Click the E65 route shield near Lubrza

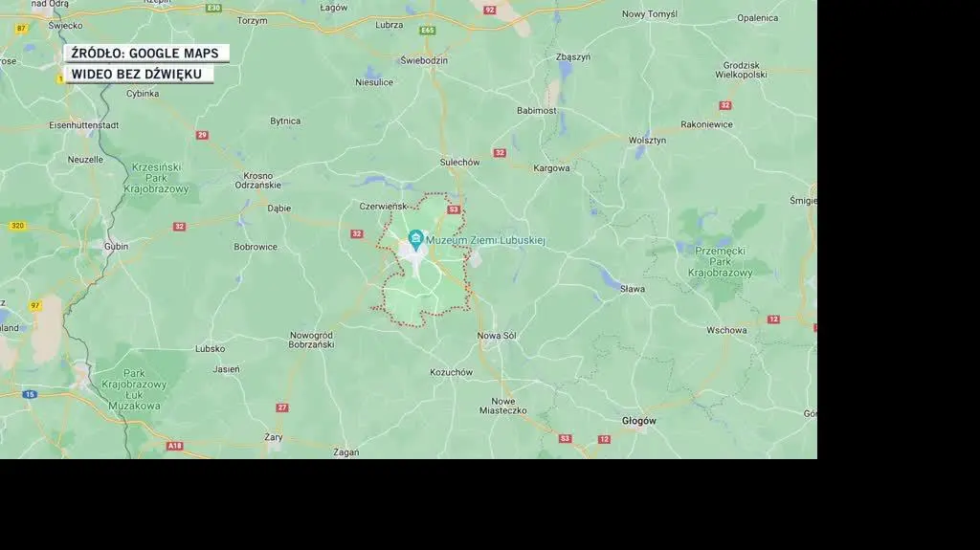tap(428, 31)
